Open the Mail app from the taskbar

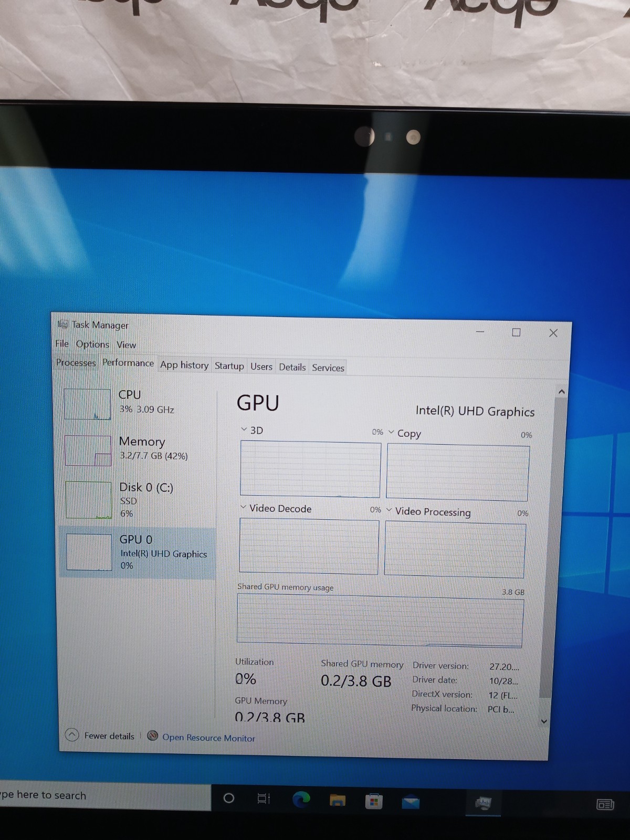pos(411,803)
